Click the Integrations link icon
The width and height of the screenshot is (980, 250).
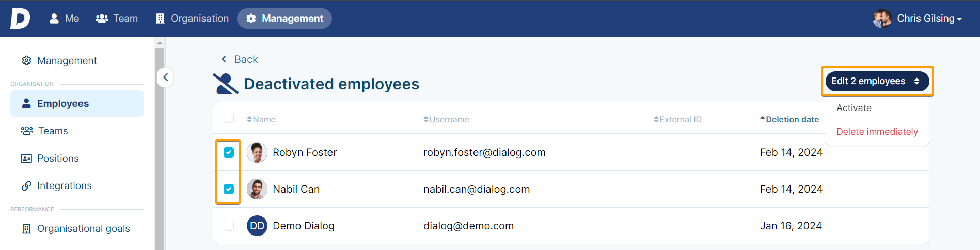coord(26,185)
